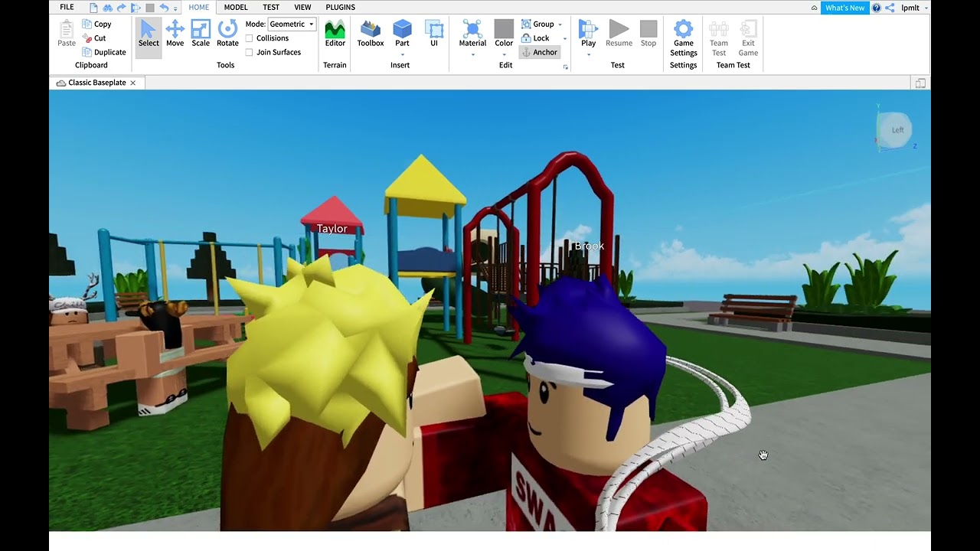Switch to the TEST tab
This screenshot has width=980, height=551.
(x=271, y=8)
